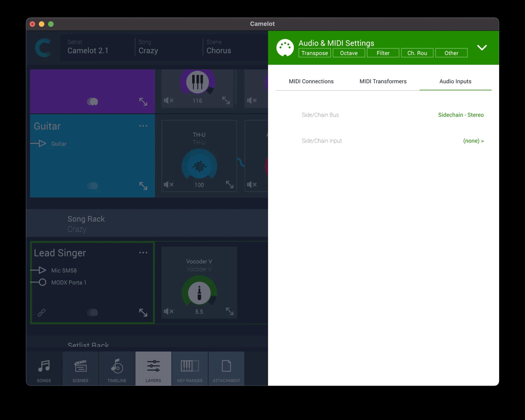Mute the Vocoder V channel
The width and height of the screenshot is (525, 420).
(x=169, y=311)
